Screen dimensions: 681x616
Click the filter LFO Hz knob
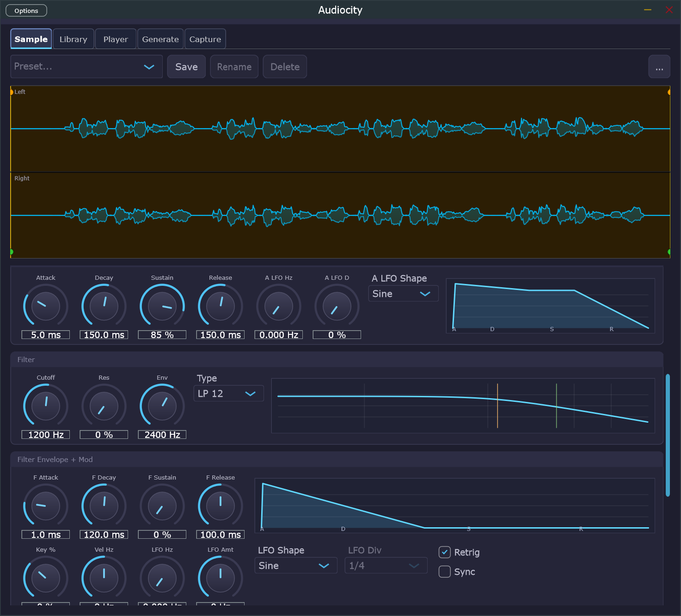[162, 578]
